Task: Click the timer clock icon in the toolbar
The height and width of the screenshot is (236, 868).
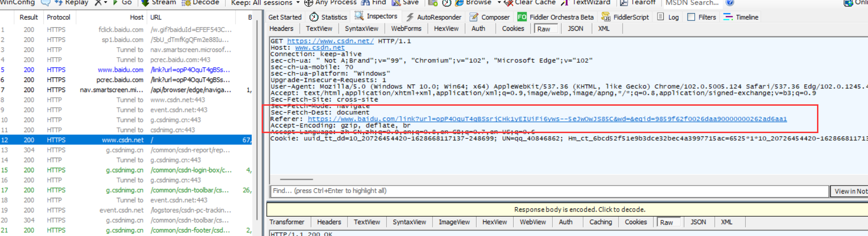Action: (447, 2)
